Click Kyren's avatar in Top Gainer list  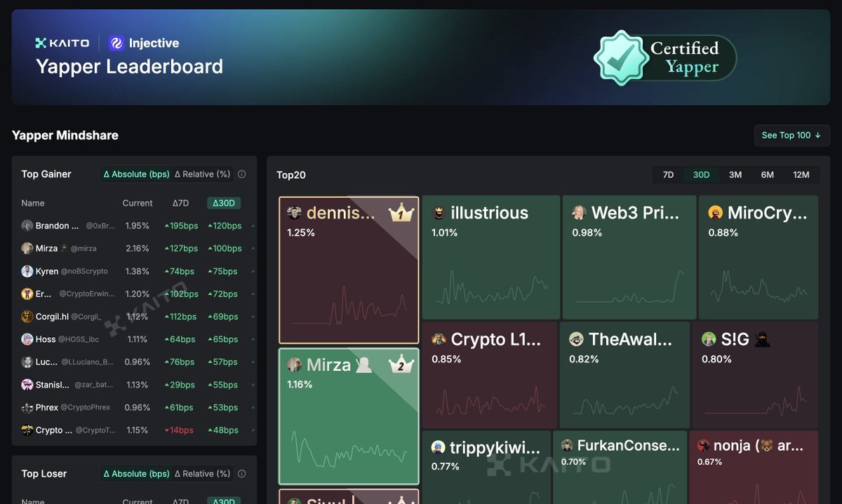(x=27, y=271)
